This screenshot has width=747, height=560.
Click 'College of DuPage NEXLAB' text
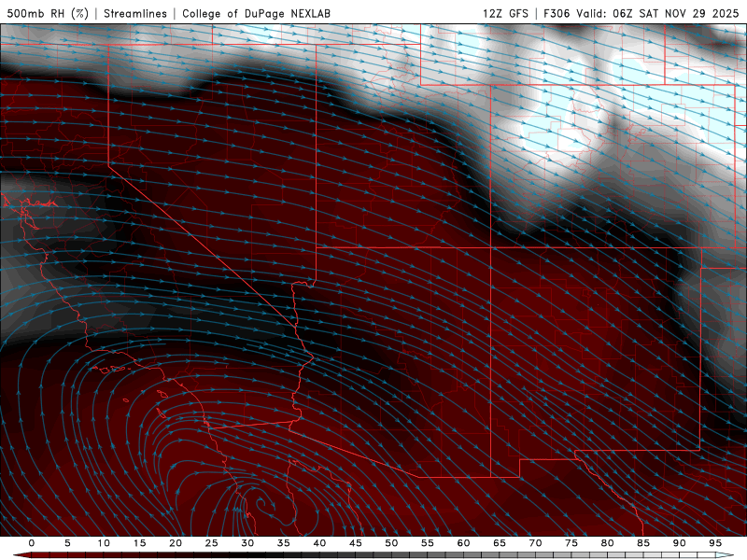(x=256, y=13)
